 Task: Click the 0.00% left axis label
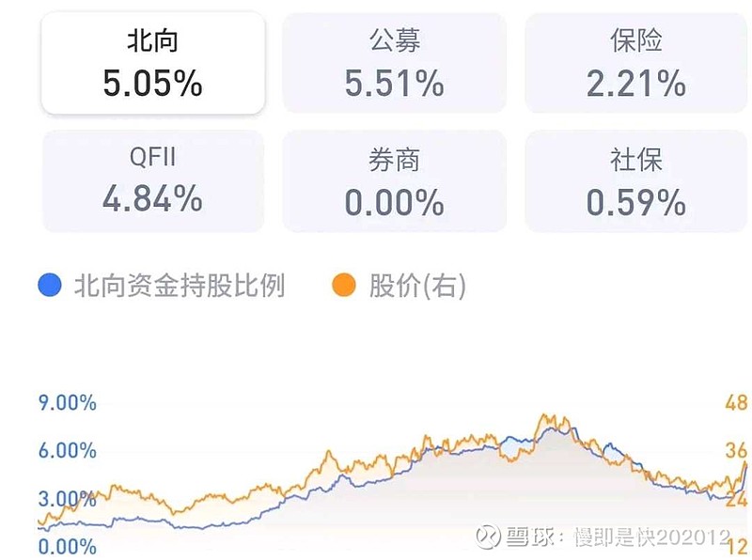(67, 546)
